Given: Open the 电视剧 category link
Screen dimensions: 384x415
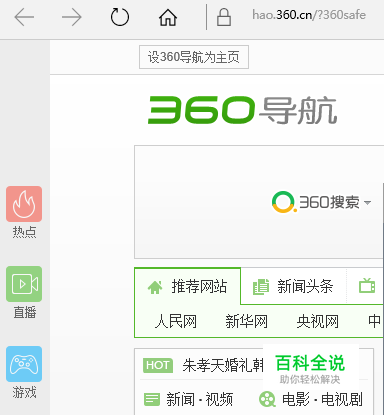Looking at the screenshot, I should point(342,399).
